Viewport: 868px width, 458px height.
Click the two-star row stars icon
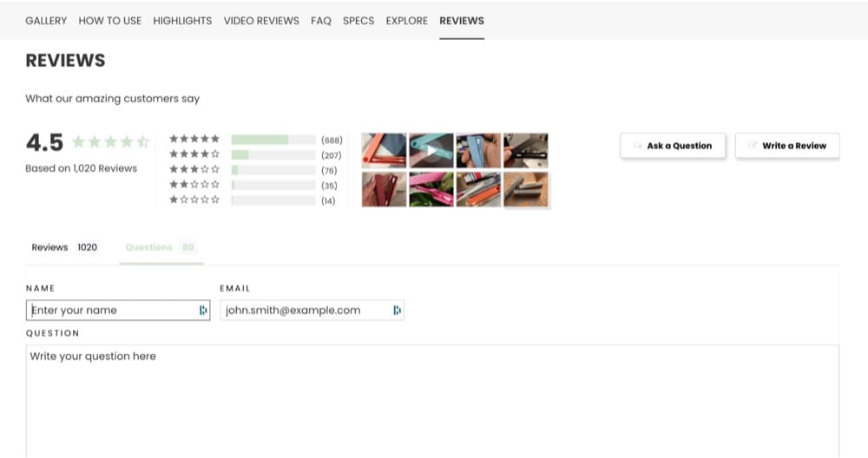point(194,184)
